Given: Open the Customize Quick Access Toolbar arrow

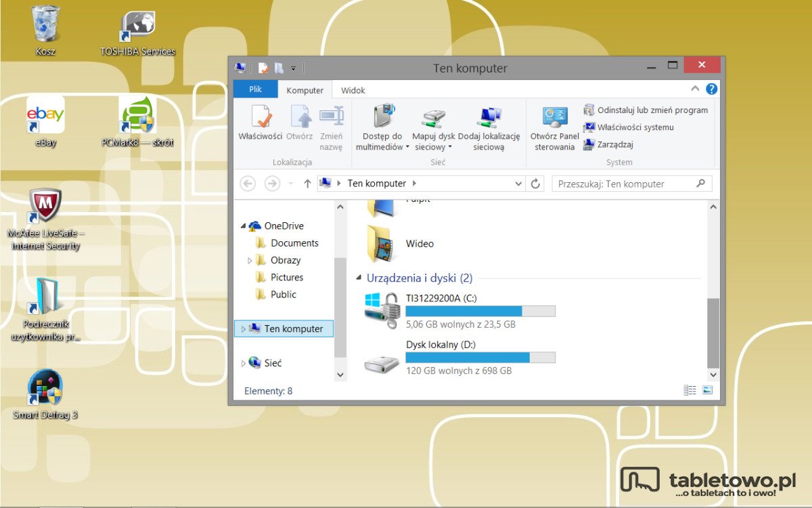Looking at the screenshot, I should [294, 68].
